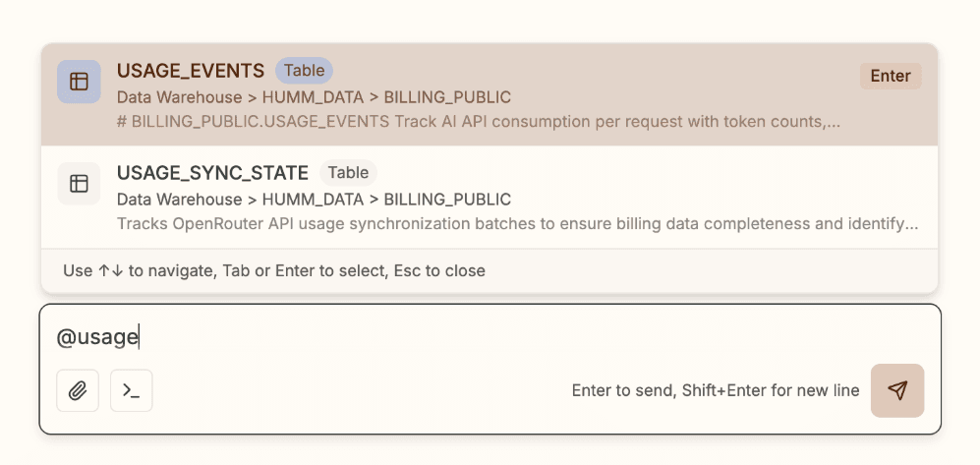980x465 pixels.
Task: Open the terminal command prompt icon
Action: pos(132,390)
